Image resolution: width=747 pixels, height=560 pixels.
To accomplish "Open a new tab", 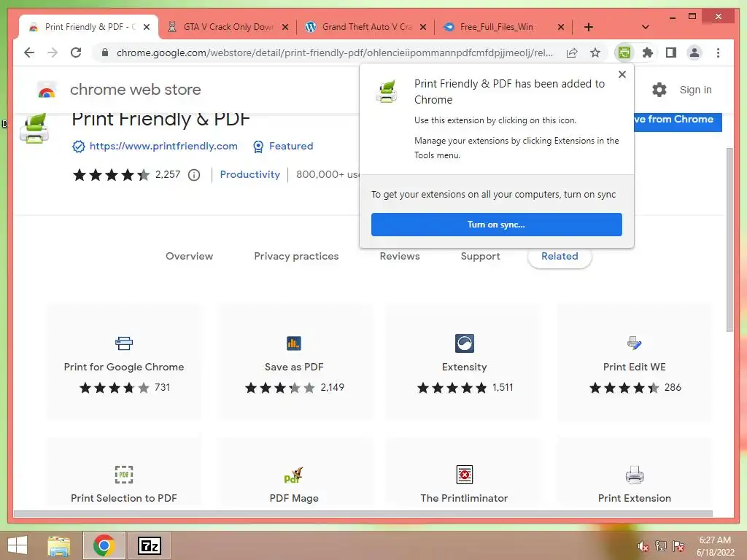I will pos(589,27).
